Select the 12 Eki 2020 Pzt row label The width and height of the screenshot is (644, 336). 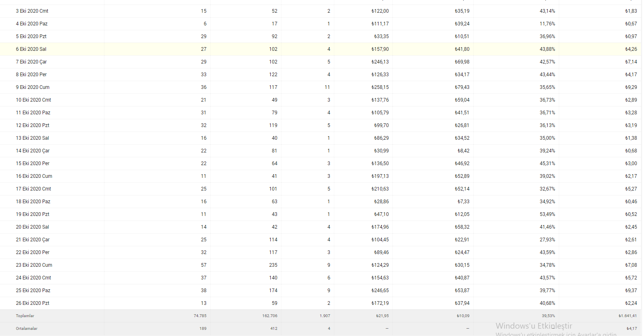tap(33, 125)
